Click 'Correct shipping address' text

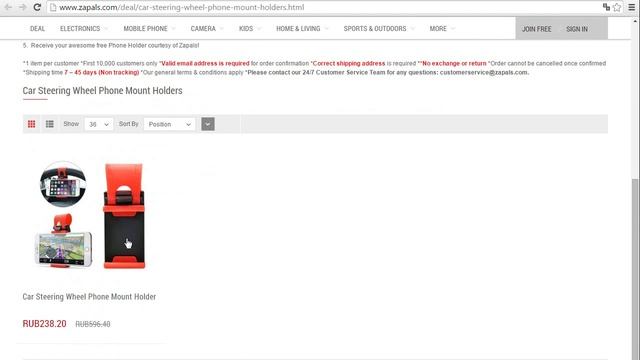(349, 63)
